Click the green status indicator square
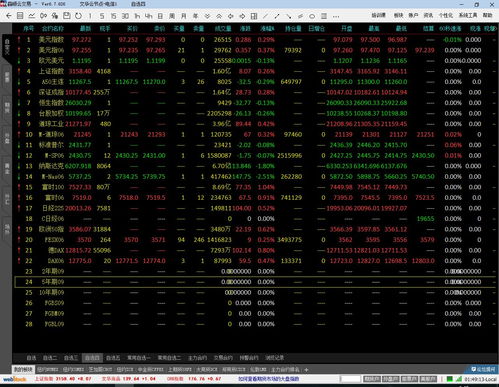The width and height of the screenshot is (499, 387). click(x=449, y=379)
